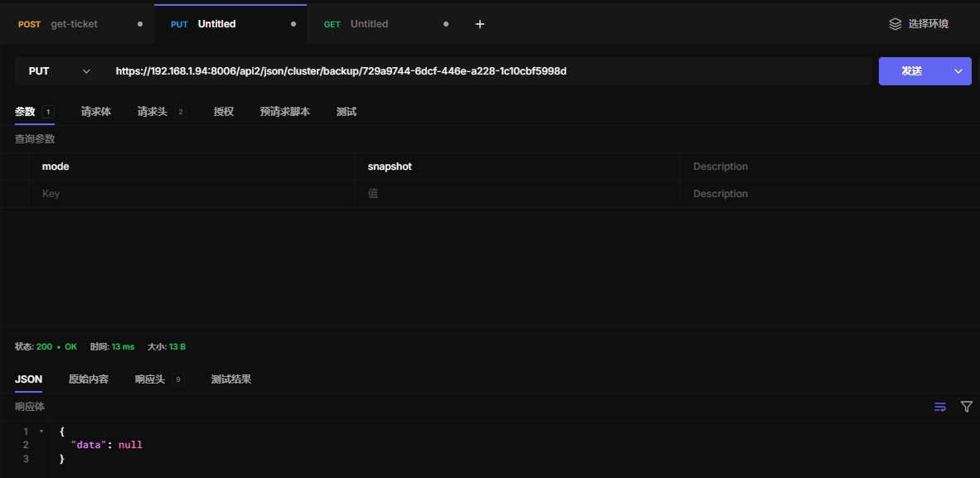Click unsaved dot on GET Untitled tab
Viewport: 980px width, 478px height.
(446, 24)
